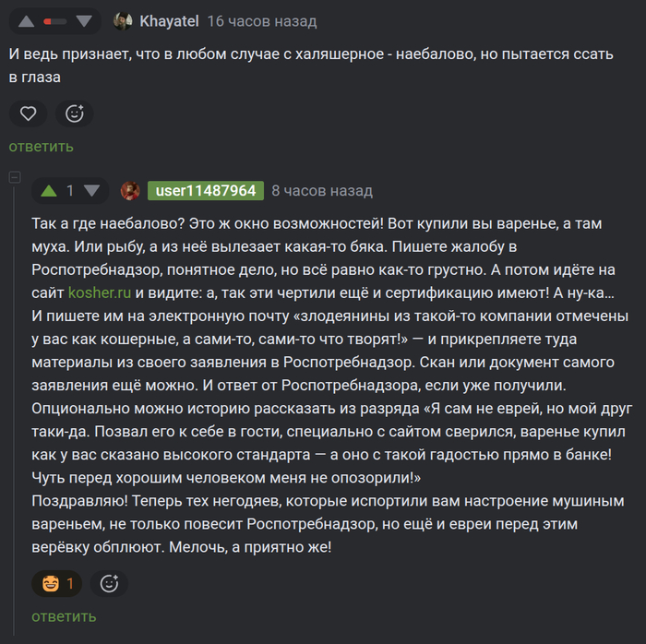
Task: Click the Khayatel username
Action: [x=168, y=20]
